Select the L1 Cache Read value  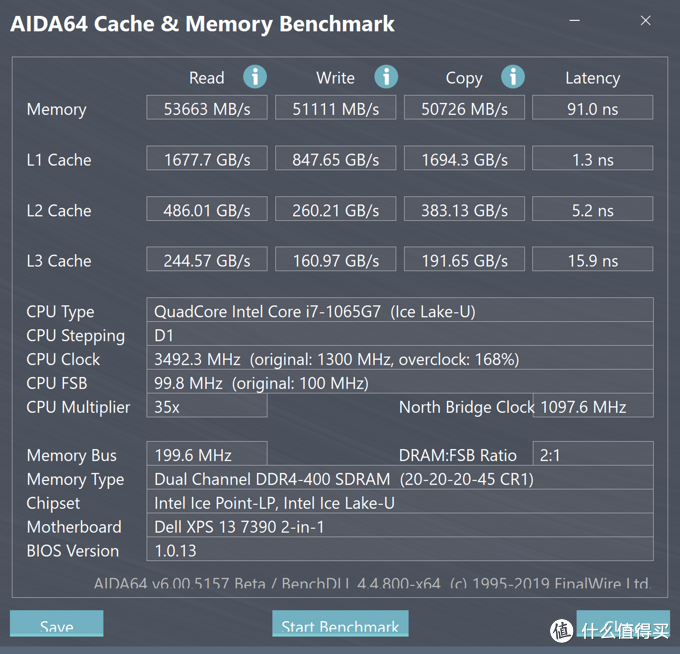point(207,159)
